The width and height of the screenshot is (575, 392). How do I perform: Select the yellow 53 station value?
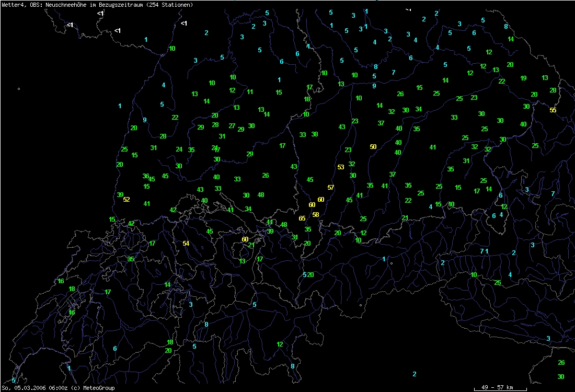coord(341,167)
